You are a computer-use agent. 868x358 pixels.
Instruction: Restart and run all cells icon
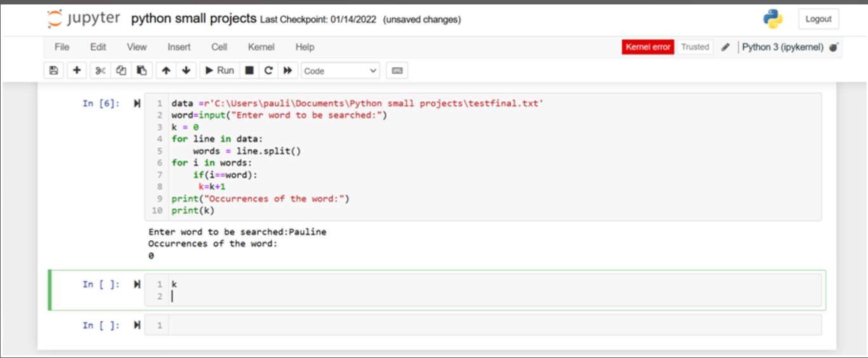[x=288, y=70]
